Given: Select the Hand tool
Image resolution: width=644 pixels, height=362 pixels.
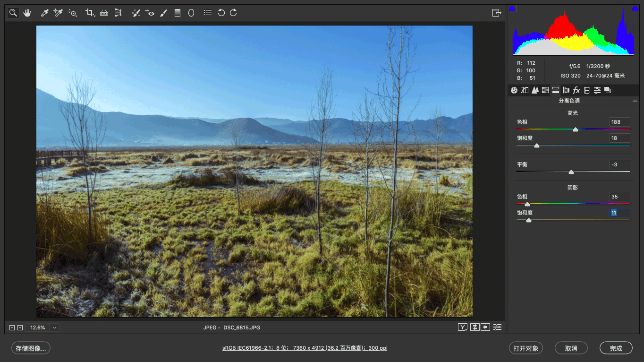Looking at the screenshot, I should [27, 13].
